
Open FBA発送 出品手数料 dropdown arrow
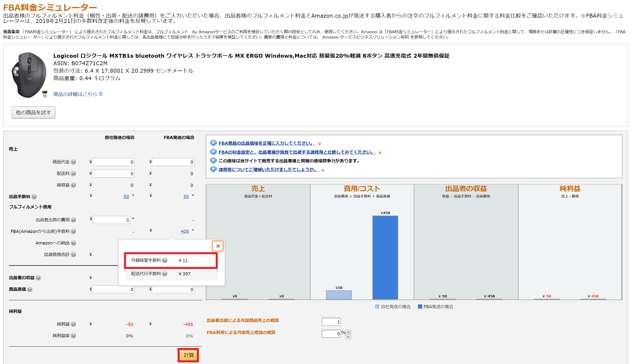(193, 196)
